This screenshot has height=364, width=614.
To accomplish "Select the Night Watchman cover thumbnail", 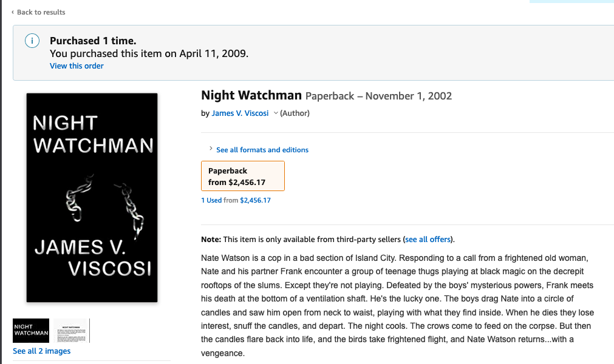I will pyautogui.click(x=31, y=330).
